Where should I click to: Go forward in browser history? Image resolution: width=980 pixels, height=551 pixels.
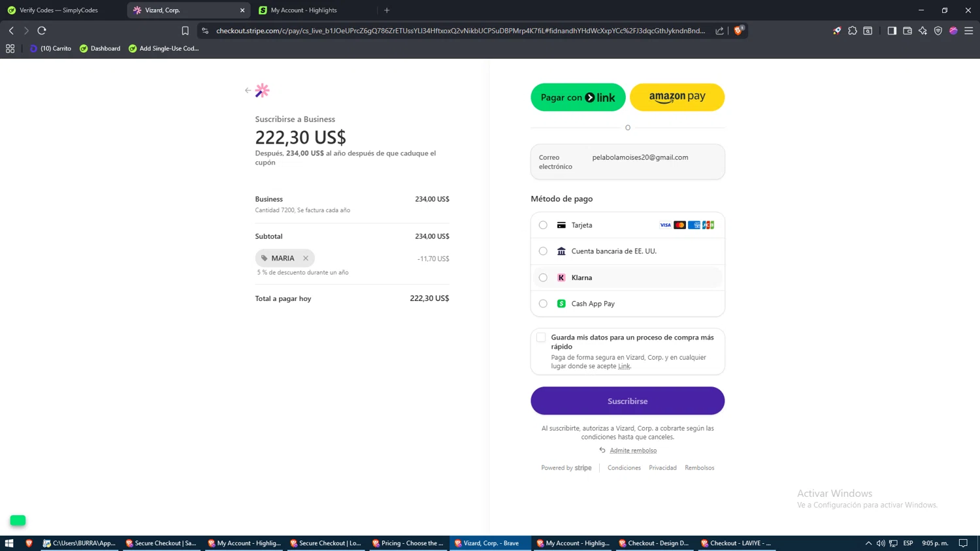pos(26,31)
